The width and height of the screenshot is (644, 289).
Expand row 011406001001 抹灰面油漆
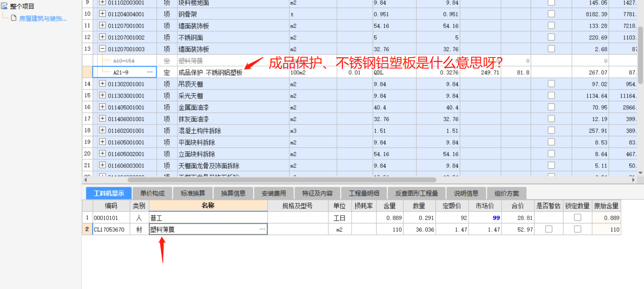click(x=102, y=119)
